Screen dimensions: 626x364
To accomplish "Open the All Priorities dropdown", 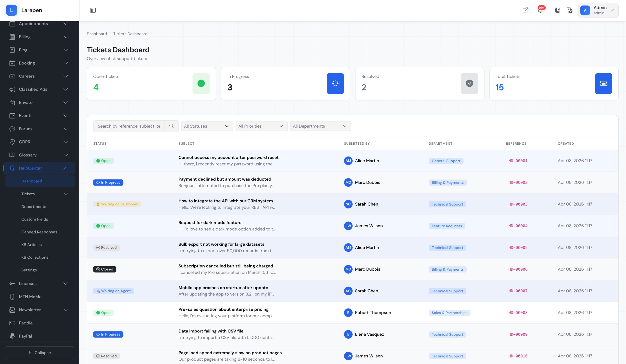I will point(261,126).
